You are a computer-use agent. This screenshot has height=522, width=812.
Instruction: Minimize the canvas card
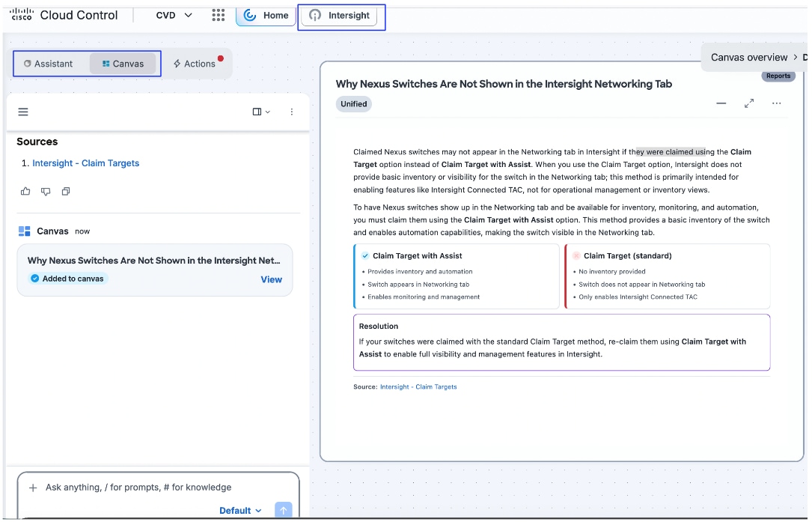(x=721, y=103)
